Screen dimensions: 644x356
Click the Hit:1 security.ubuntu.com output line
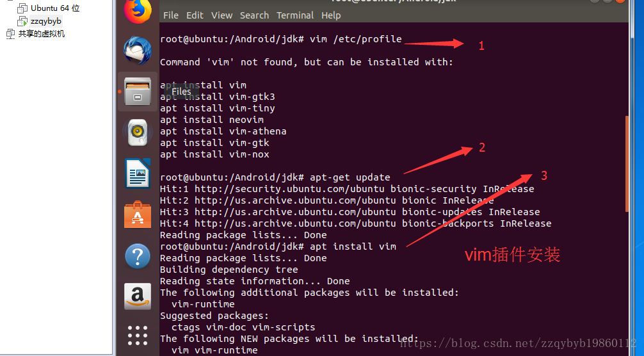[347, 189]
